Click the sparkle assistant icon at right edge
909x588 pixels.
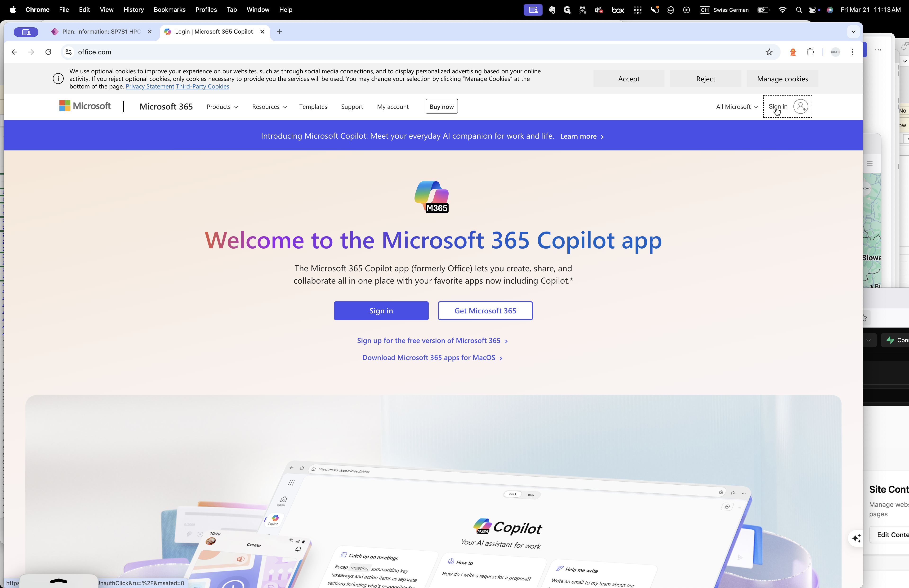click(x=856, y=538)
